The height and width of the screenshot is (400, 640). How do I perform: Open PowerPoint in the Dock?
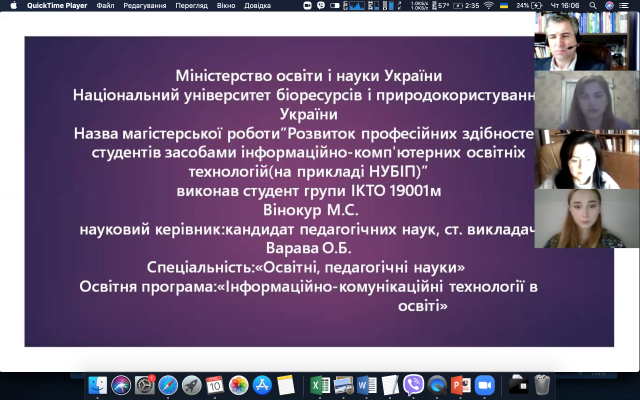(461, 385)
